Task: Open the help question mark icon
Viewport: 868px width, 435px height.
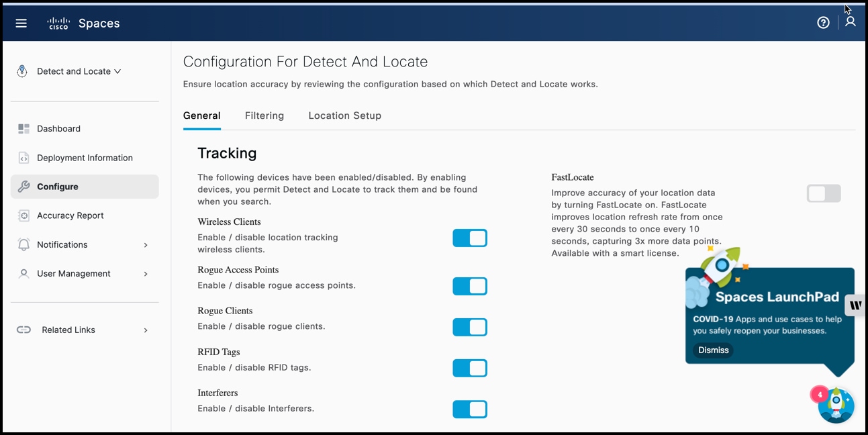Action: [x=823, y=23]
